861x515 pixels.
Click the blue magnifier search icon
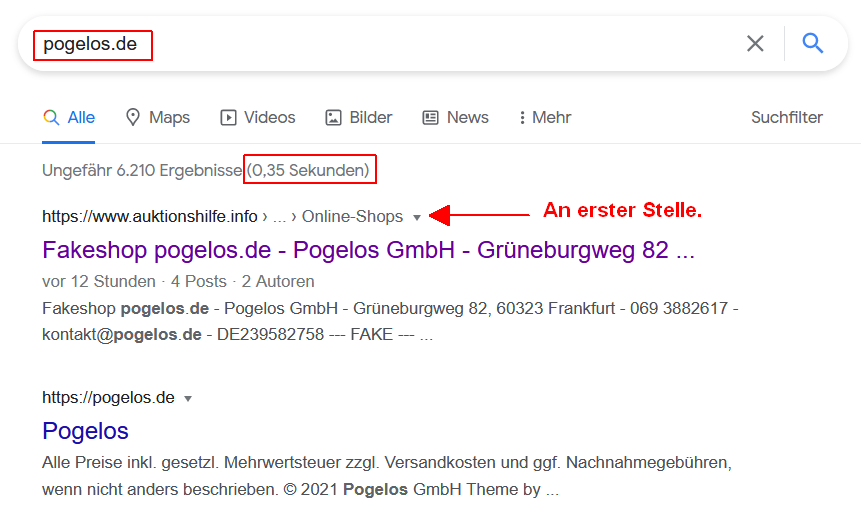pyautogui.click(x=813, y=43)
